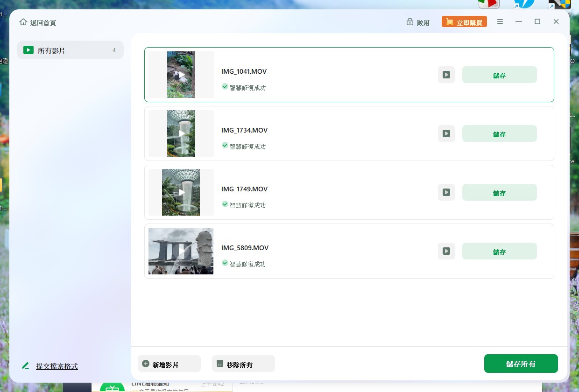Click the success check icon under IMG_1041.MOV
This screenshot has height=392, width=579.
click(x=225, y=87)
